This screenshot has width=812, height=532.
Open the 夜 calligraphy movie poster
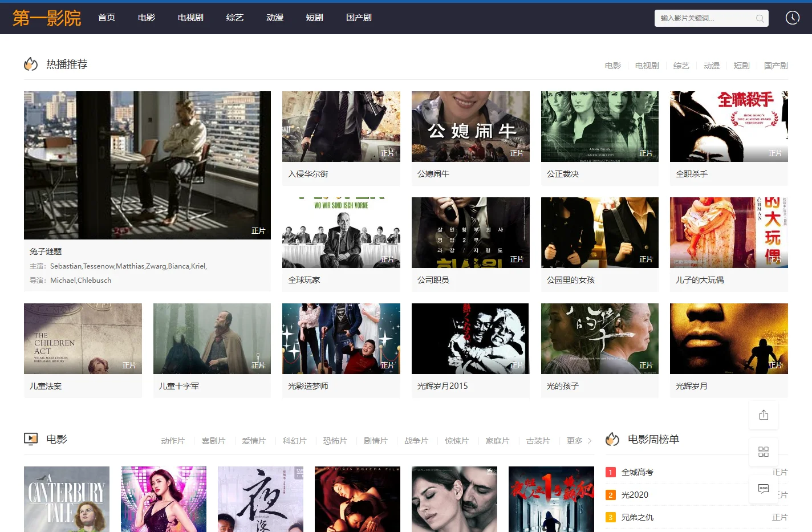[261, 499]
